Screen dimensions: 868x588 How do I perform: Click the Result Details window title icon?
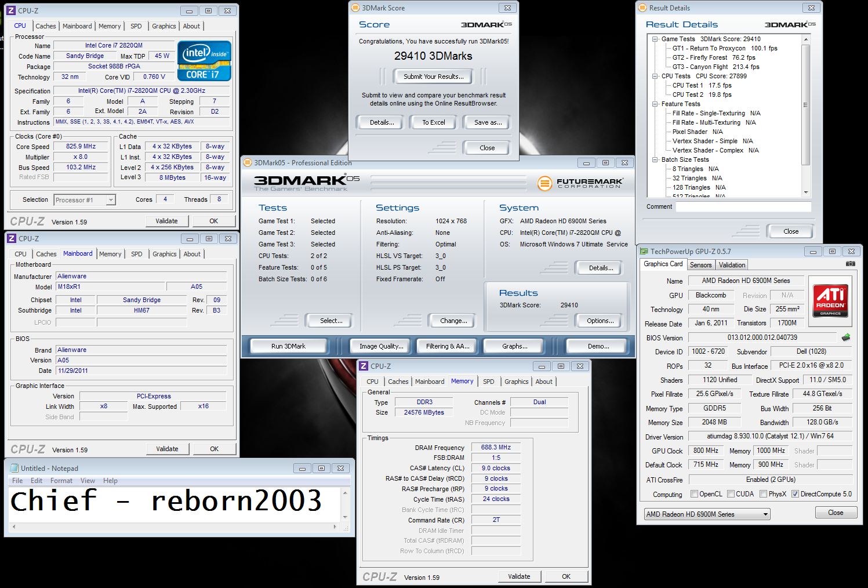[x=642, y=8]
